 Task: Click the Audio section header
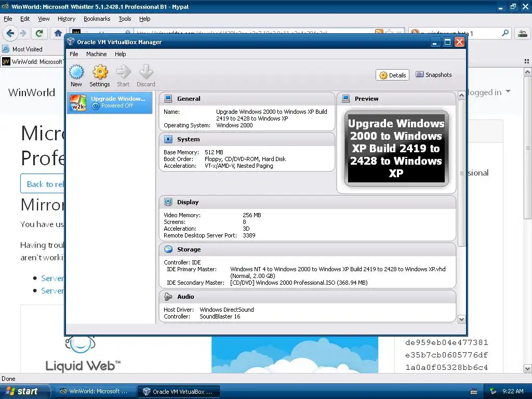pyautogui.click(x=308, y=297)
